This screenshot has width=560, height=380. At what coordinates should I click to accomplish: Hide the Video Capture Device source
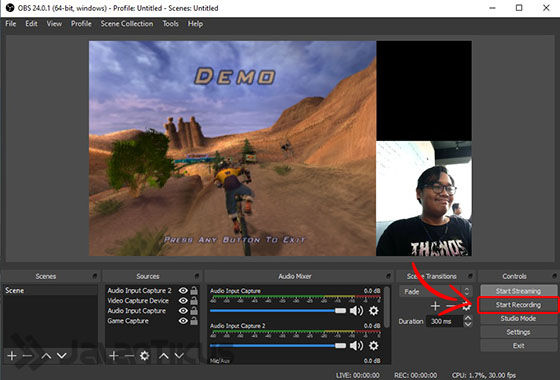[x=183, y=301]
